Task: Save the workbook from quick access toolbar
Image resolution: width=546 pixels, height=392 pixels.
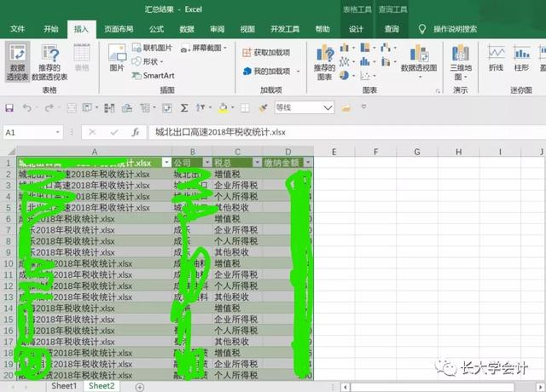Action: (9, 108)
